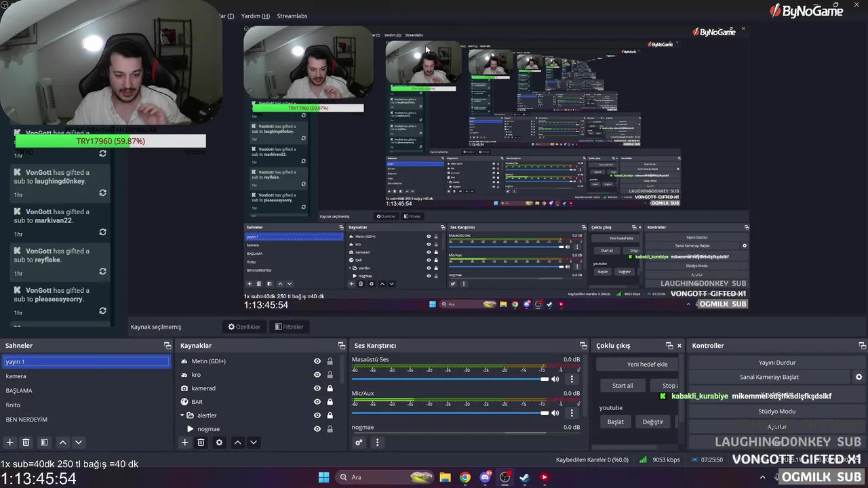Click Yayını Durdur button
This screenshot has width=868, height=488.
click(777, 363)
